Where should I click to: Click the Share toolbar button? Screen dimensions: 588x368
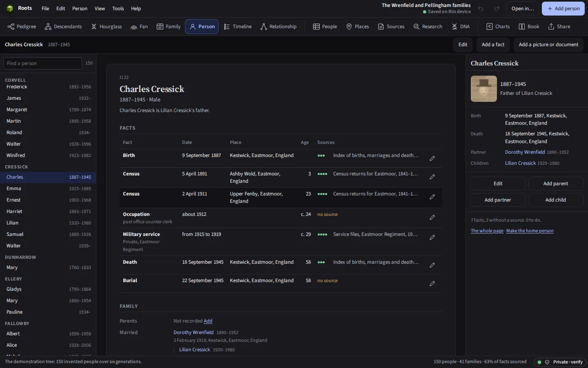coord(559,27)
